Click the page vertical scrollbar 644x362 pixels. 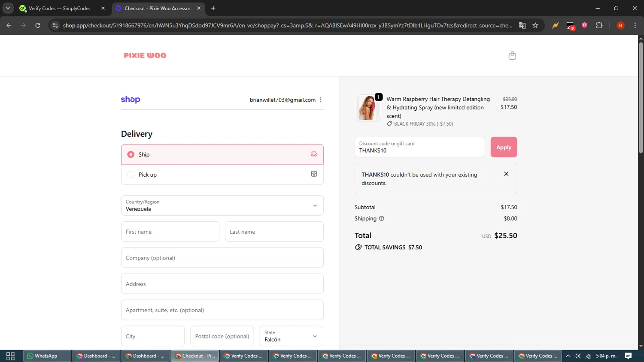pyautogui.click(x=641, y=97)
